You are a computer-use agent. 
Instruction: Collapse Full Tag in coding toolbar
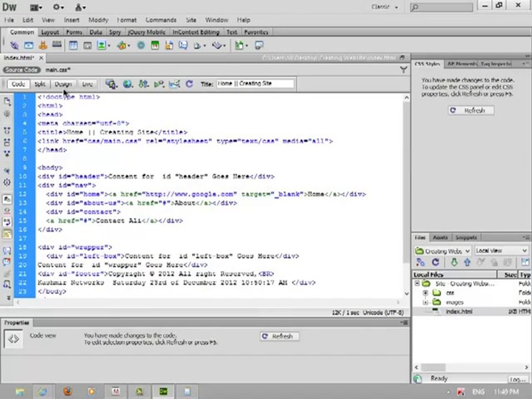point(7,130)
